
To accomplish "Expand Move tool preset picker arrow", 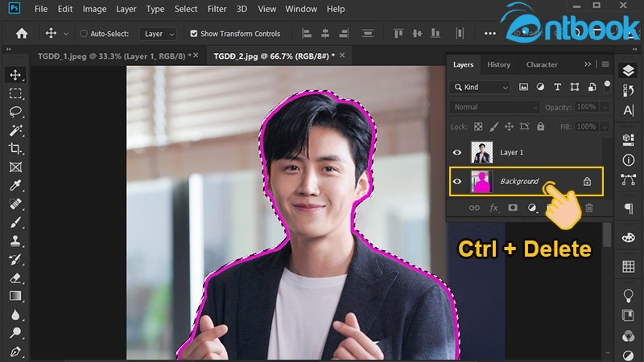I will click(x=66, y=34).
